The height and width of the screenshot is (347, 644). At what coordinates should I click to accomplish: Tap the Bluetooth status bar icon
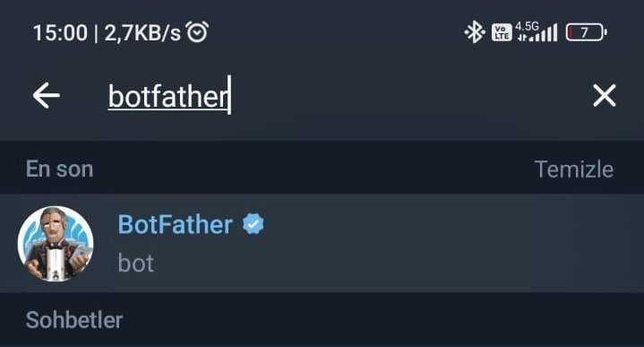pyautogui.click(x=475, y=32)
